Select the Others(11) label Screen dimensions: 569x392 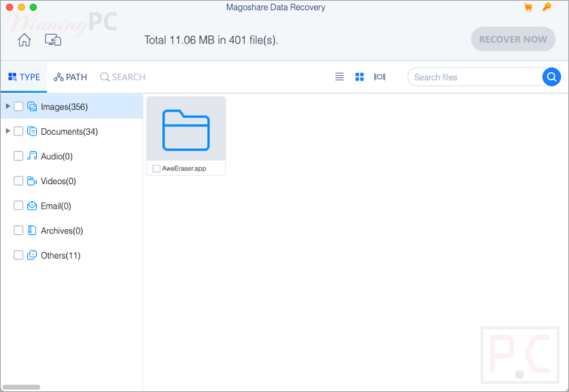pyautogui.click(x=60, y=255)
